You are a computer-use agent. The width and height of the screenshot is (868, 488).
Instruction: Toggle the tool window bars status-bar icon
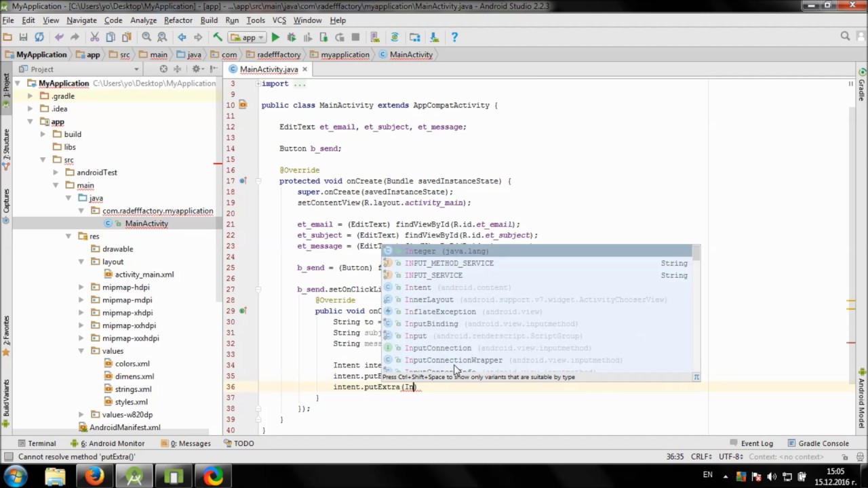click(8, 457)
